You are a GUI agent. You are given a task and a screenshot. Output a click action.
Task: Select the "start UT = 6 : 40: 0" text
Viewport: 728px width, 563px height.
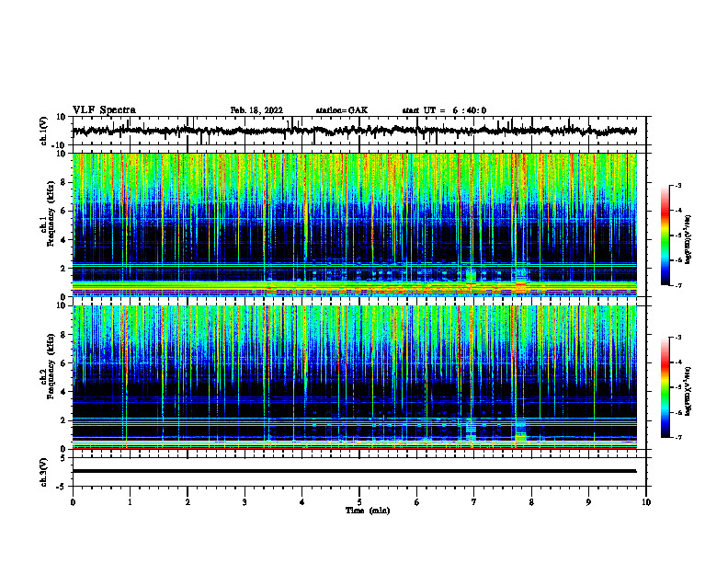(444, 110)
